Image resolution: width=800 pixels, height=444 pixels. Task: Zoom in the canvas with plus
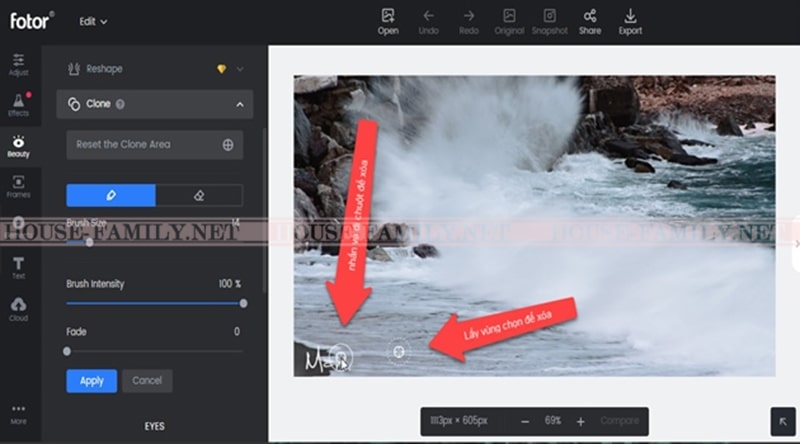point(581,422)
